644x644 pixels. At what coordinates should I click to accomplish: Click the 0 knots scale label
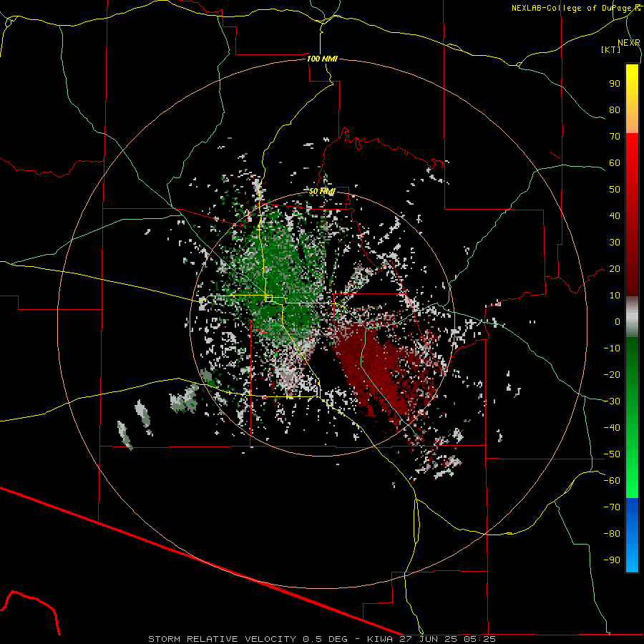click(618, 321)
